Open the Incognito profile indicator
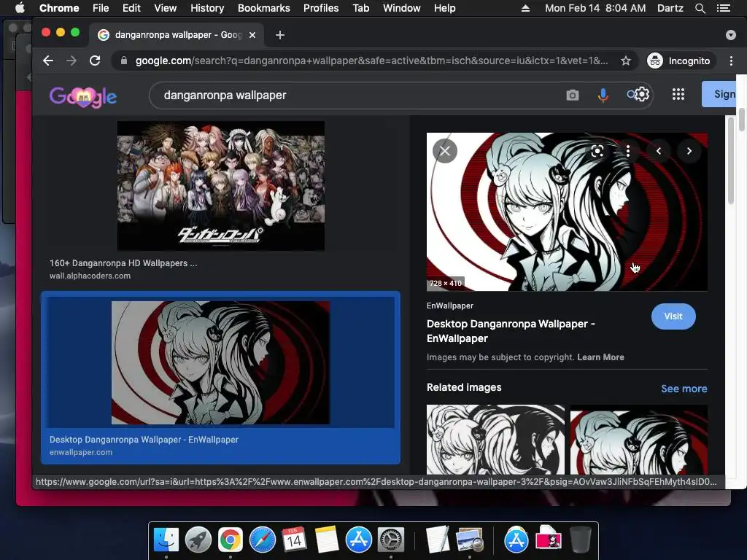The width and height of the screenshot is (747, 560). coord(681,61)
